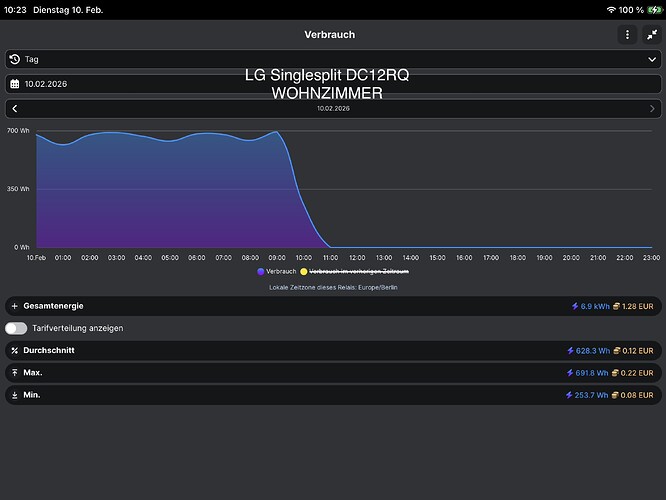Go to the next day with the right arrow
This screenshot has height=500, width=666.
652,108
